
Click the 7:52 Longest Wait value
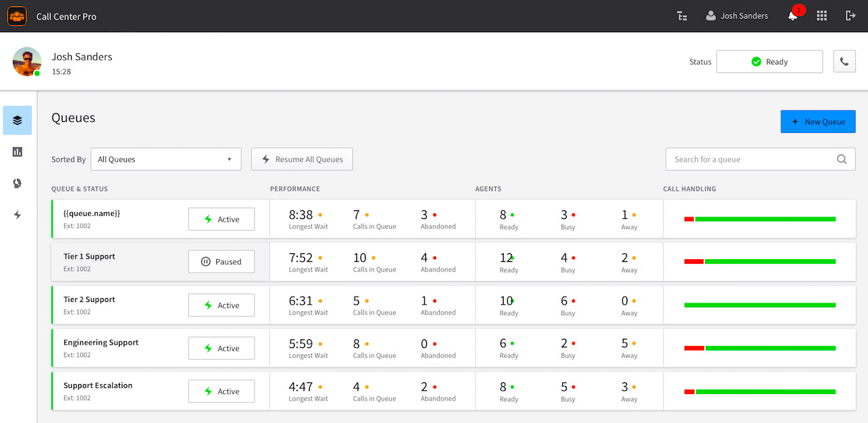301,258
